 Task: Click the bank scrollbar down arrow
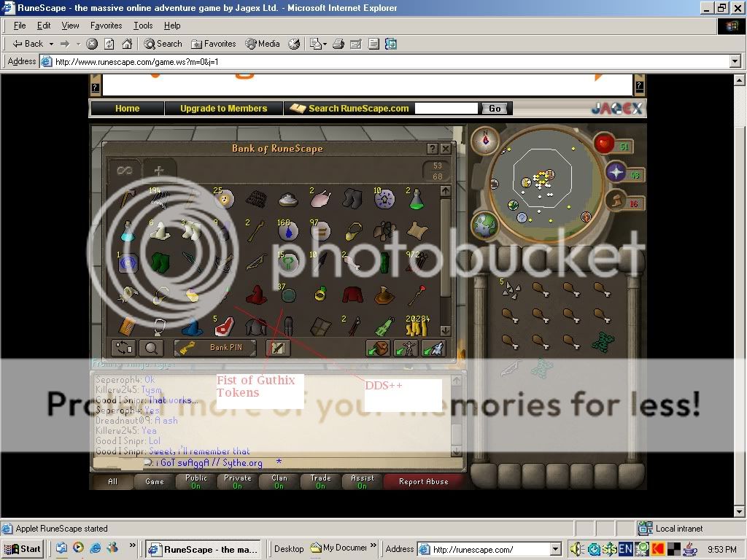point(445,331)
